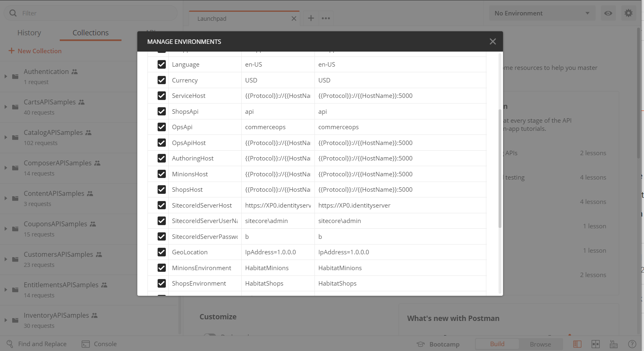Click the ContentAPISamples folder icon
The image size is (644, 351).
click(15, 198)
